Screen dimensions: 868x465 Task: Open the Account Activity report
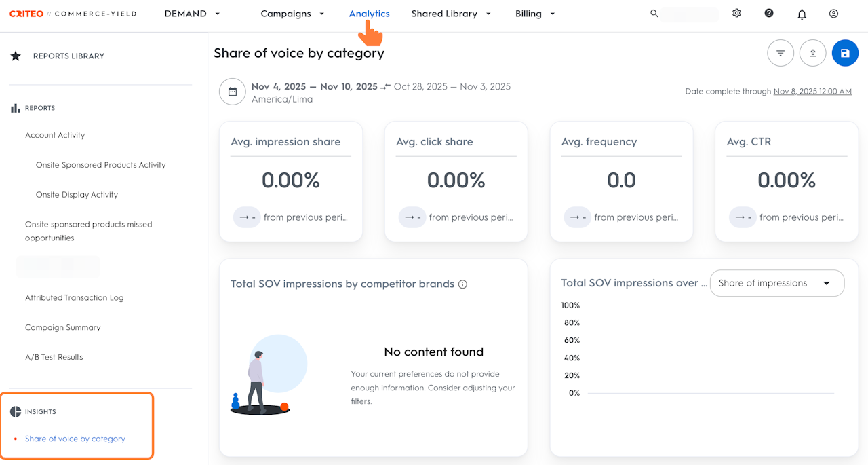(55, 135)
